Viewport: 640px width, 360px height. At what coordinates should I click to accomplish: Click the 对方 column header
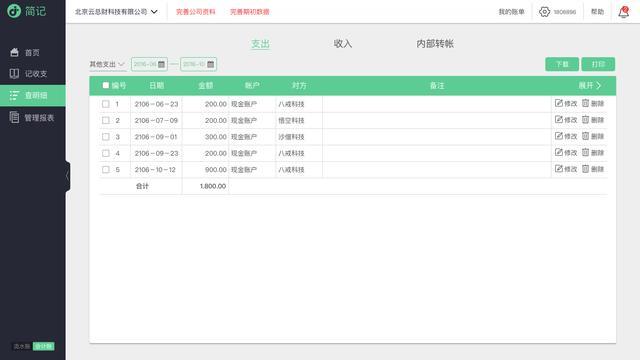pos(299,86)
